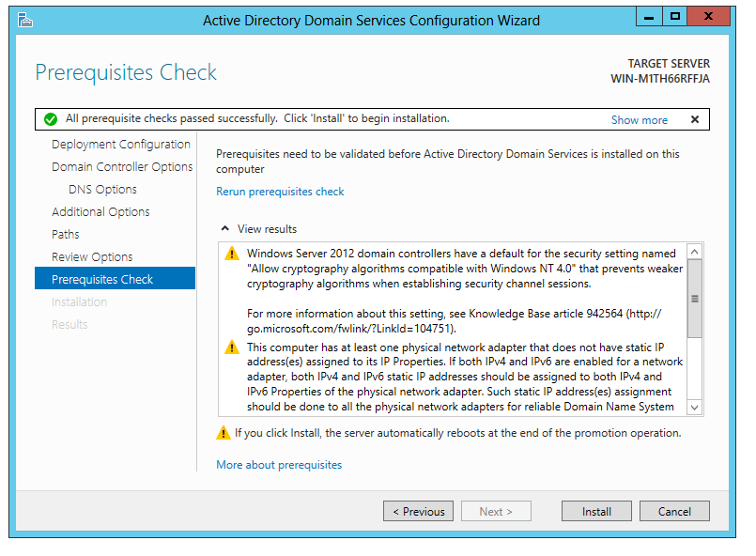Select Domain Controller Options step
The height and width of the screenshot is (556, 756).
coord(122,167)
